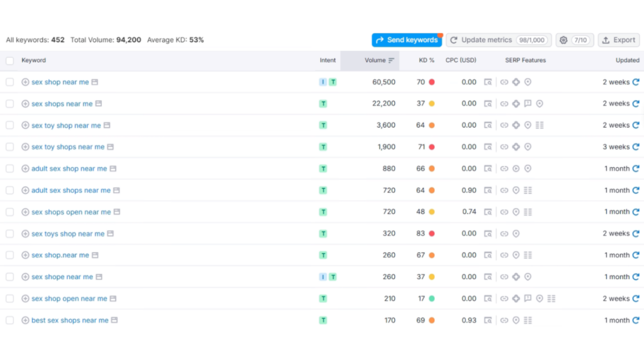Add 'sex toy shop near me' via plus icon

25,125
